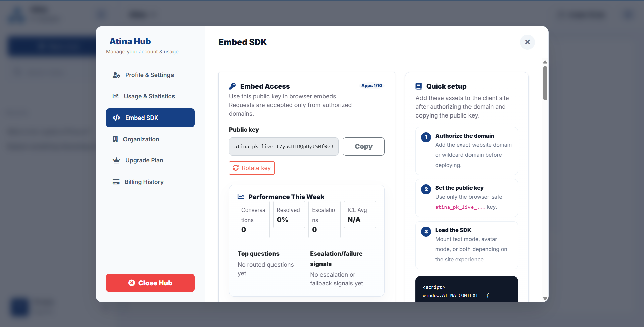This screenshot has width=644, height=327.
Task: Click the Billing History card icon
Action: [116, 182]
